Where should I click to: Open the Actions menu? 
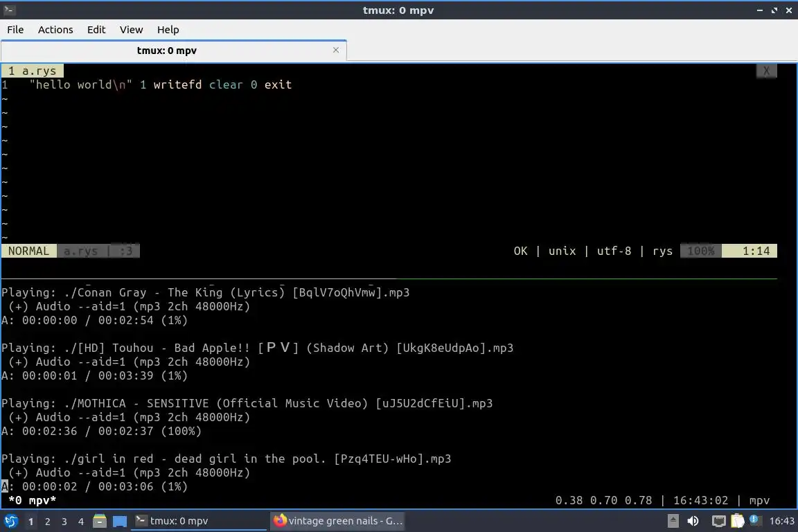click(x=55, y=30)
